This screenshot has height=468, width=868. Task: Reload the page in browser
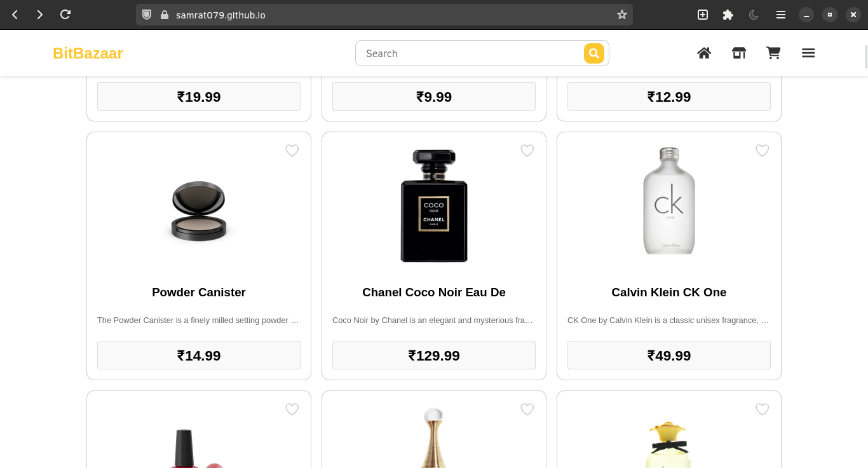click(65, 15)
